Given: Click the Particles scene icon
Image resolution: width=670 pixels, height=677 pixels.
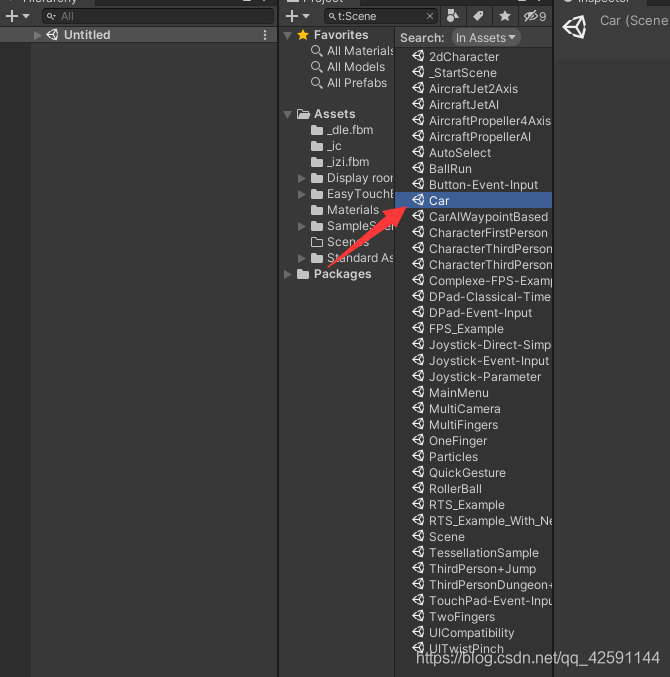Looking at the screenshot, I should pyautogui.click(x=418, y=456).
